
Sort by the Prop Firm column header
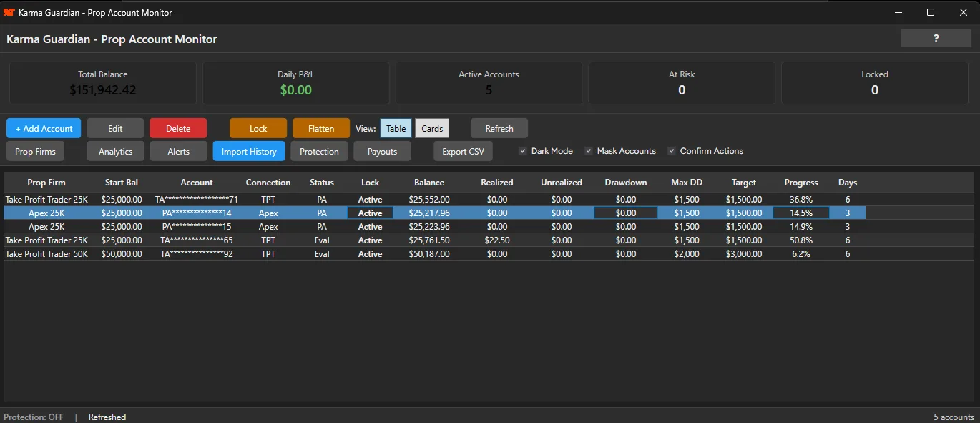coord(46,183)
